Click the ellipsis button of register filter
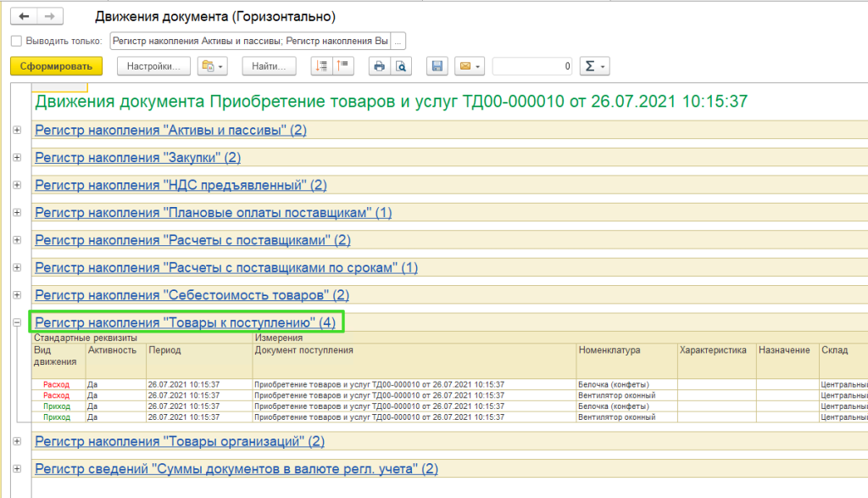868x498 pixels. pyautogui.click(x=399, y=41)
